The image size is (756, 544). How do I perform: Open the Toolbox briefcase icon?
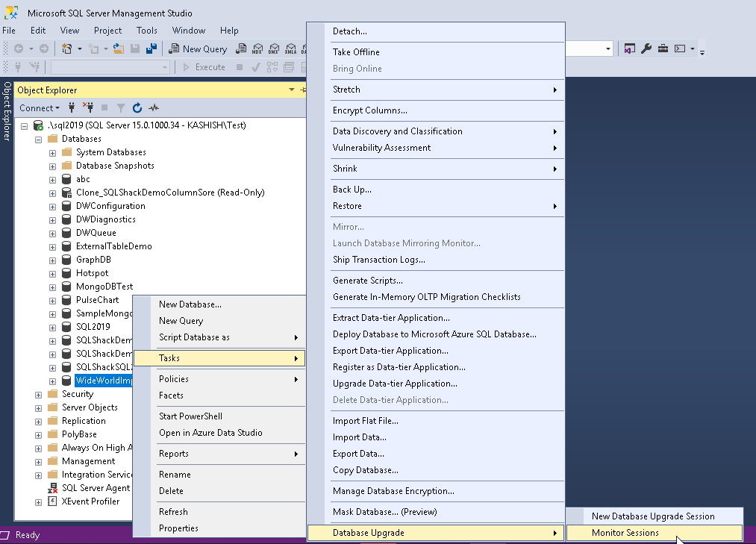(x=663, y=49)
